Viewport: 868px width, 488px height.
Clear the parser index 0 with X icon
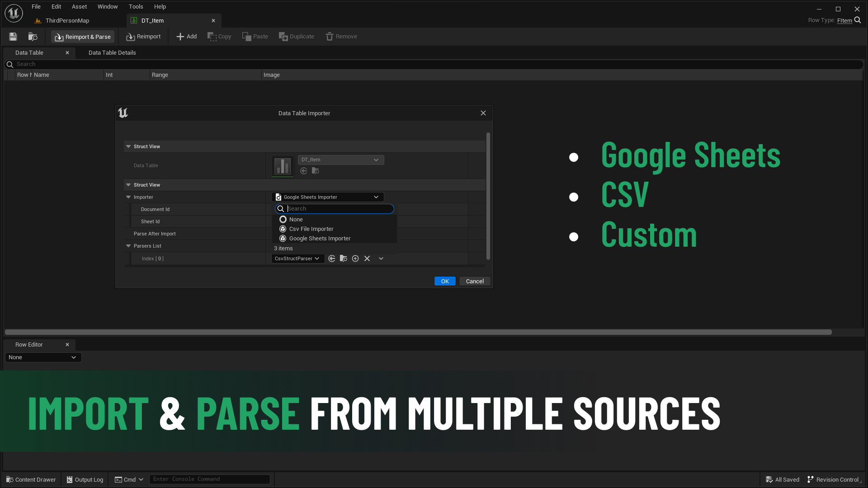pyautogui.click(x=367, y=258)
